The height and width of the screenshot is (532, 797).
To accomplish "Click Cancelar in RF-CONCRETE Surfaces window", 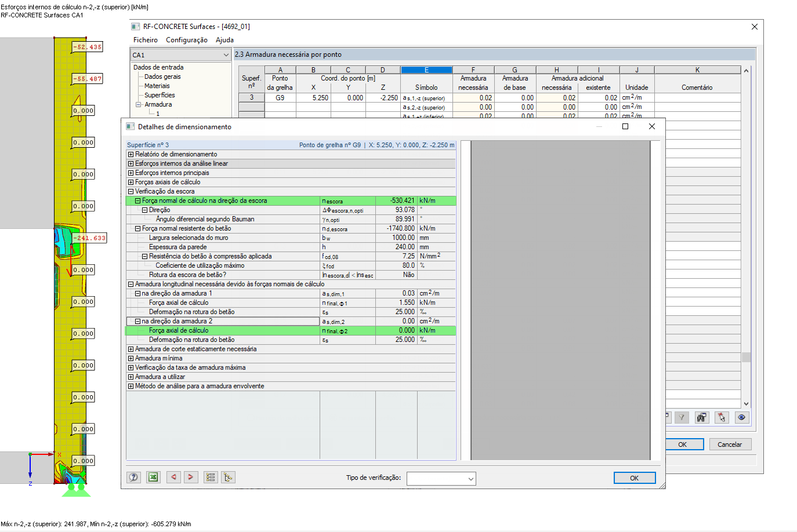I will click(x=730, y=444).
